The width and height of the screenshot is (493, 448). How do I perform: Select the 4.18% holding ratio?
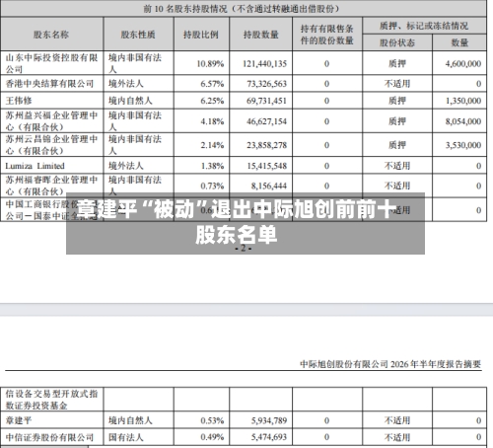[212, 121]
